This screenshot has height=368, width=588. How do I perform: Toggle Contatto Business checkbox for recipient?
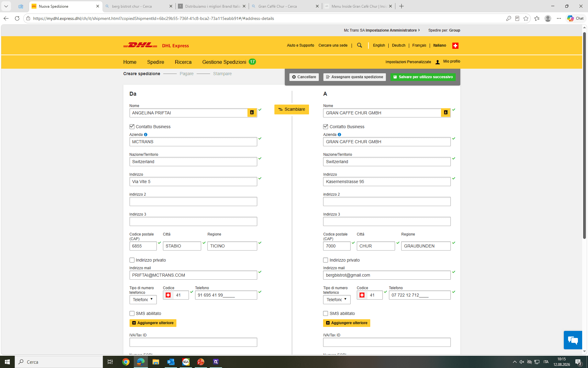(x=326, y=126)
